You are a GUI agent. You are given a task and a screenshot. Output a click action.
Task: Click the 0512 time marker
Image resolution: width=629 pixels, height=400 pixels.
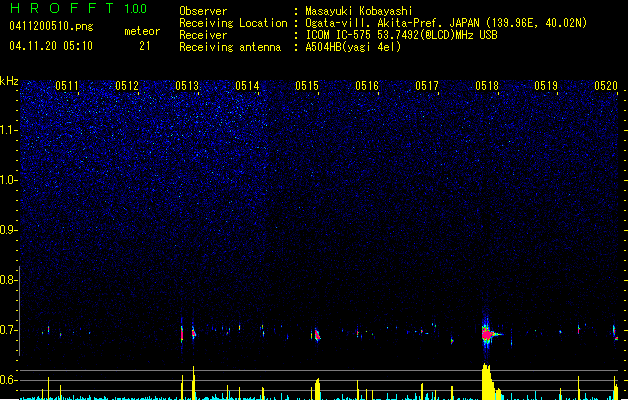(x=127, y=86)
